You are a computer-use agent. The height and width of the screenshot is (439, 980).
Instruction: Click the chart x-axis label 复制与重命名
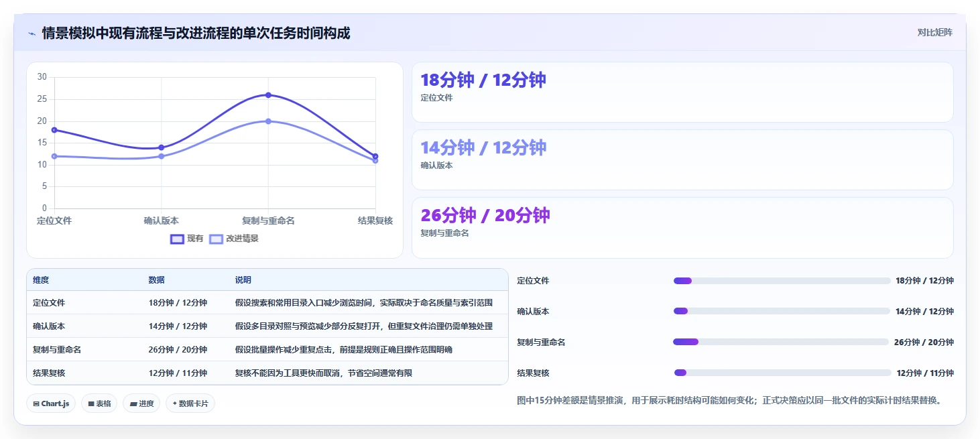268,221
